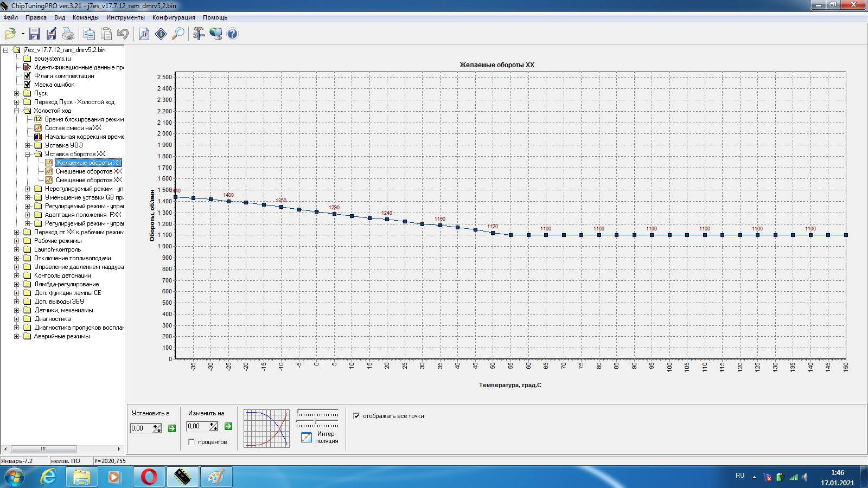The image size is (868, 488).
Task: Click the 'Изменить на' up-down spinner
Action: (x=213, y=426)
